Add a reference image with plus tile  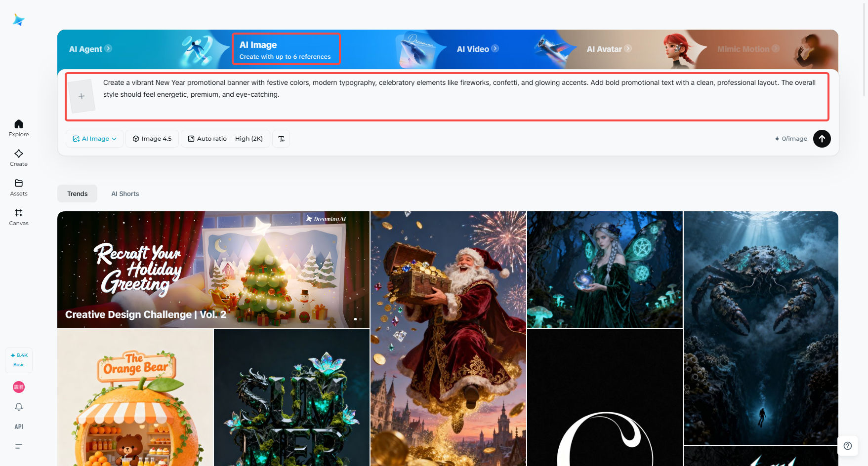82,96
